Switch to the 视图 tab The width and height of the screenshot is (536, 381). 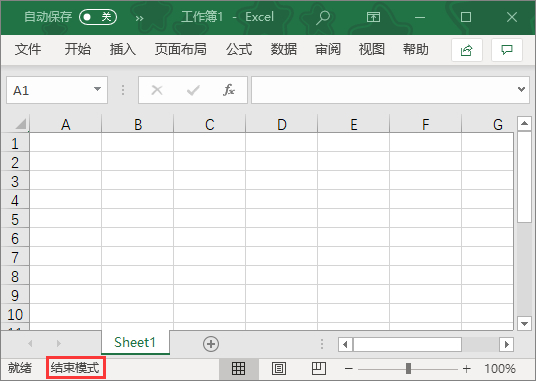pos(372,50)
